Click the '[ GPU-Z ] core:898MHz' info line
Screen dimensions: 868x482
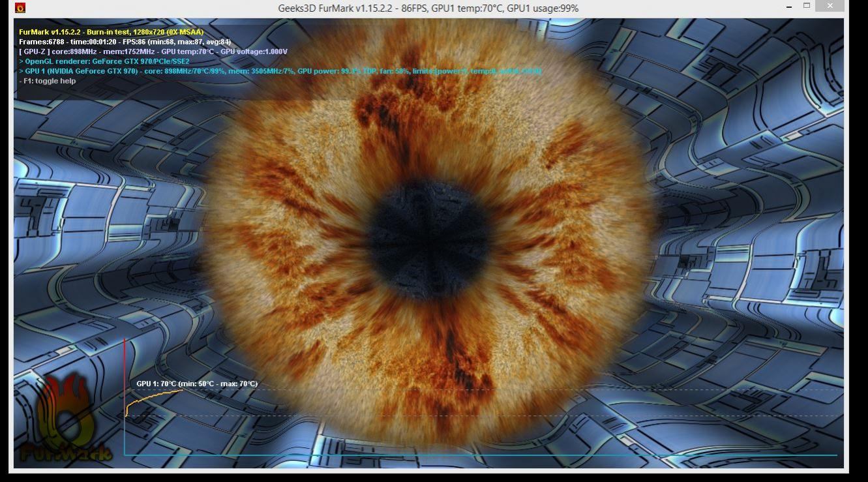(153, 52)
